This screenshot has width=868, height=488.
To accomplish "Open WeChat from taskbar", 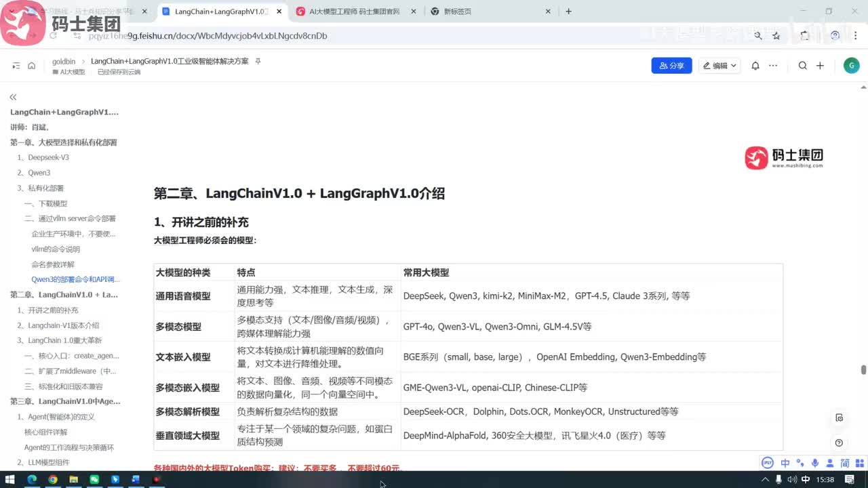I will [94, 479].
